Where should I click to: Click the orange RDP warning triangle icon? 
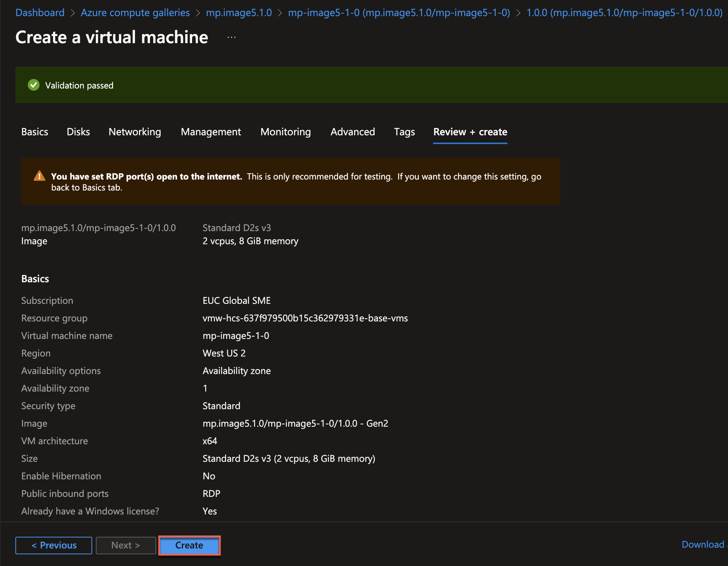tap(40, 176)
